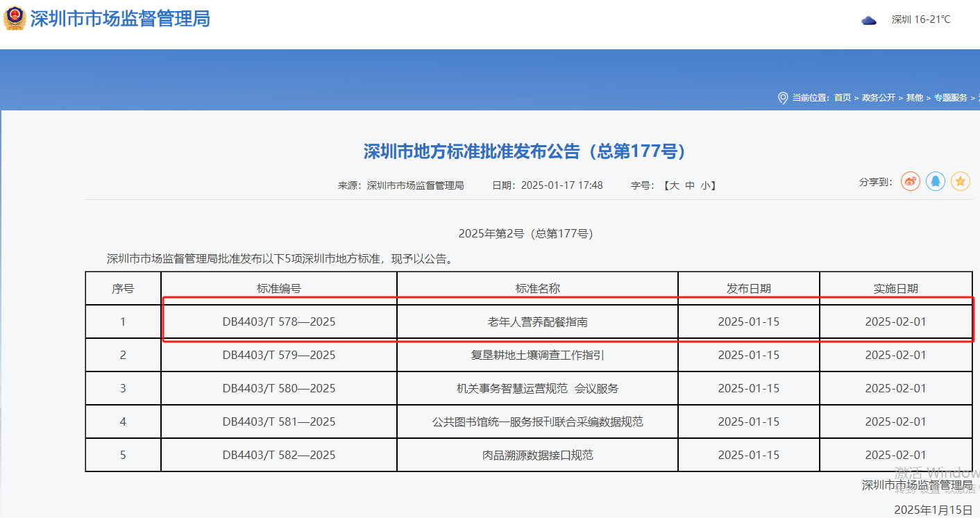Open 政务公开 in breadcrumb
This screenshot has width=980, height=518.
click(x=879, y=98)
